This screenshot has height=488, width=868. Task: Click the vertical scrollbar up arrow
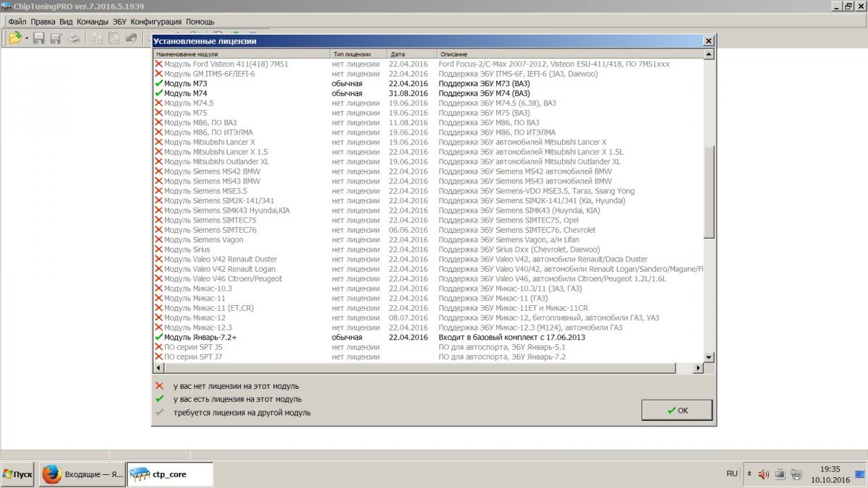[709, 54]
